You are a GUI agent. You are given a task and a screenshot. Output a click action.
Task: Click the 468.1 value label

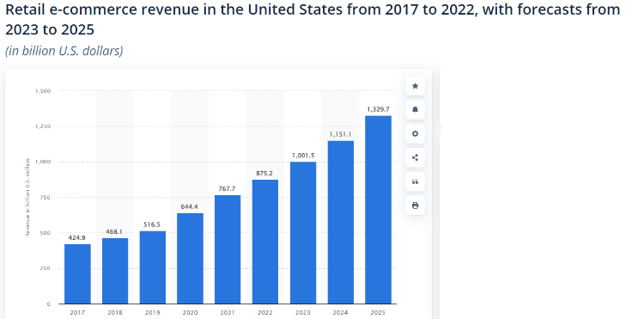[114, 231]
